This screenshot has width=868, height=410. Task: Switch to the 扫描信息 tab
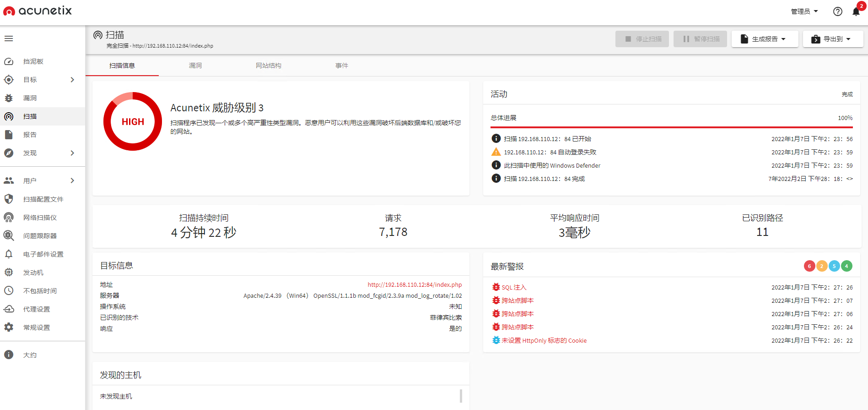pos(122,66)
